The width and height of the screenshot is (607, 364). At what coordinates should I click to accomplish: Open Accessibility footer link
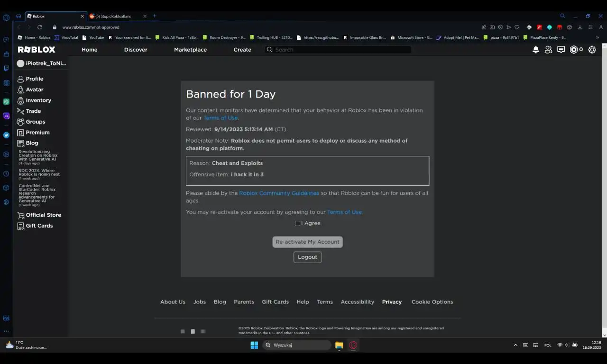pyautogui.click(x=357, y=302)
